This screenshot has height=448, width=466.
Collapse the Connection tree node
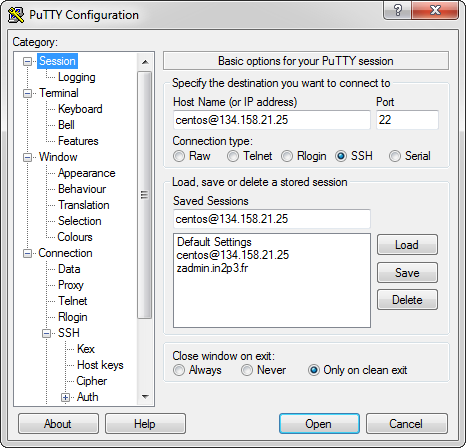tap(27, 253)
